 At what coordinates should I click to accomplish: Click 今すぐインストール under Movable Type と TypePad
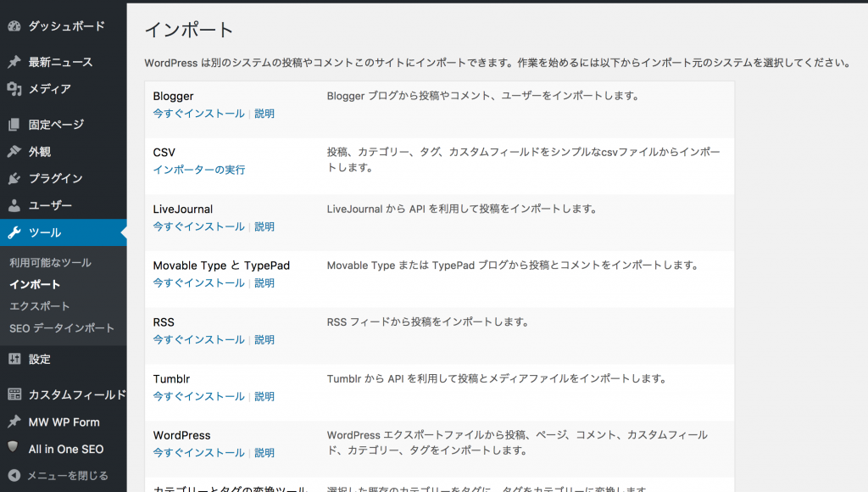pos(198,283)
